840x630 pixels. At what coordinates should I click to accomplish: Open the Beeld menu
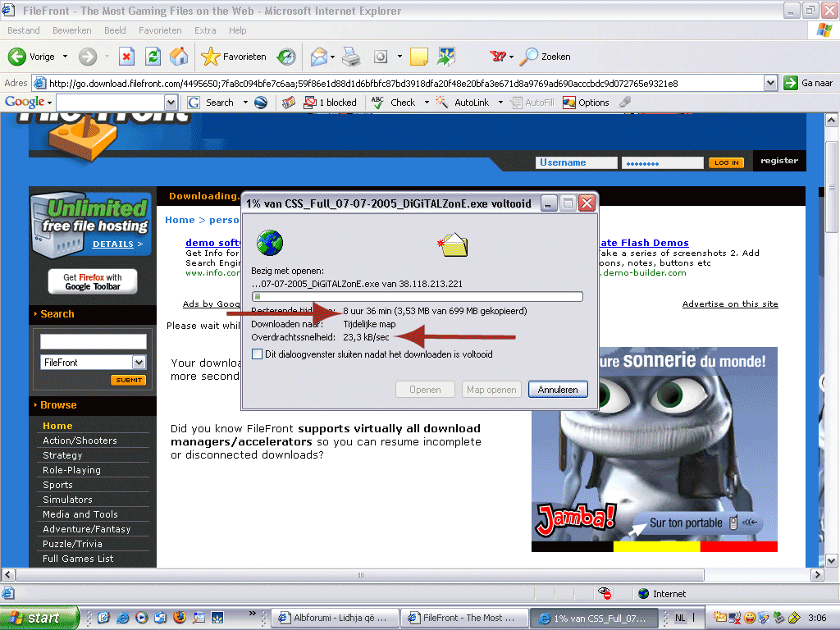pyautogui.click(x=115, y=30)
